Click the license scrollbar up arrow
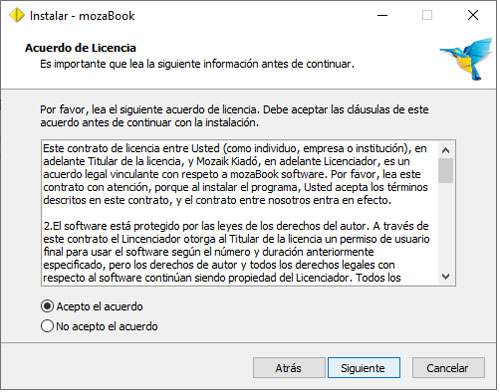Image resolution: width=500 pixels, height=392 pixels. (x=446, y=150)
